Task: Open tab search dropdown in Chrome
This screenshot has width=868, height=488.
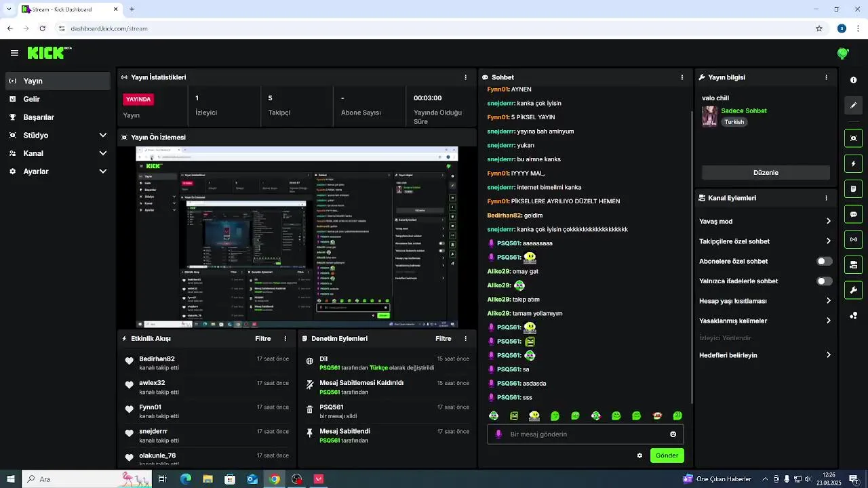Action: coord(9,9)
